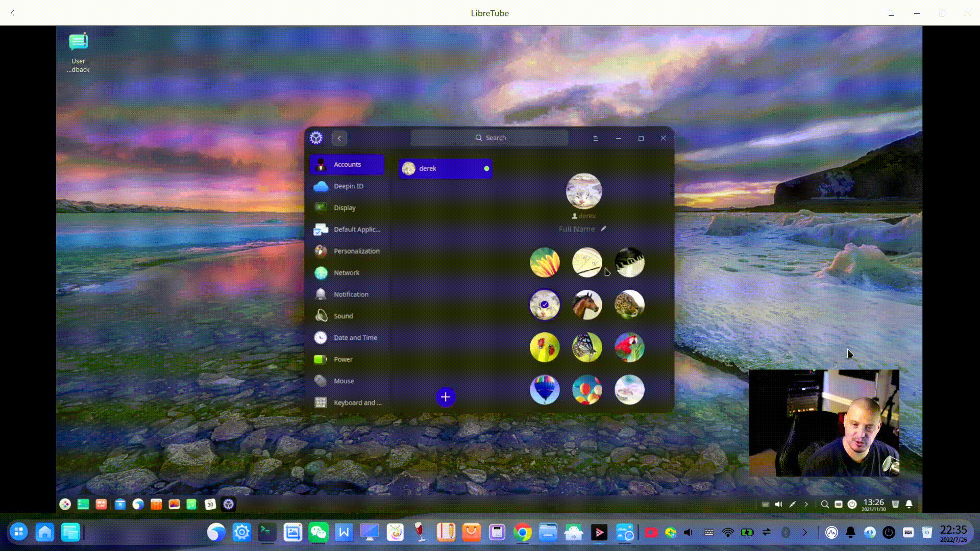Open the LibreTube window menu

coord(891,13)
